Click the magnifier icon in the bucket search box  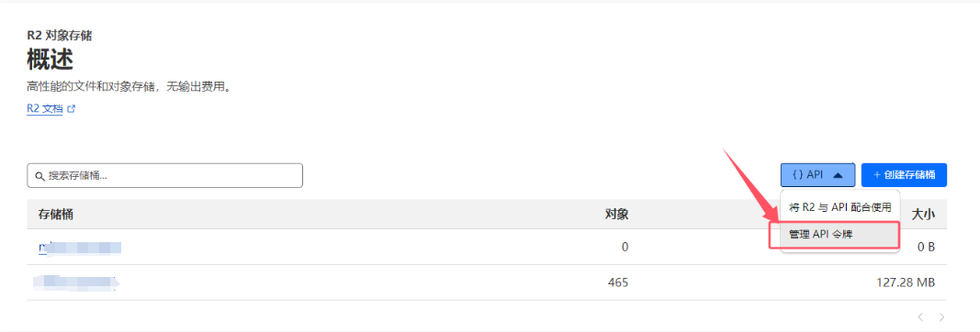[39, 176]
